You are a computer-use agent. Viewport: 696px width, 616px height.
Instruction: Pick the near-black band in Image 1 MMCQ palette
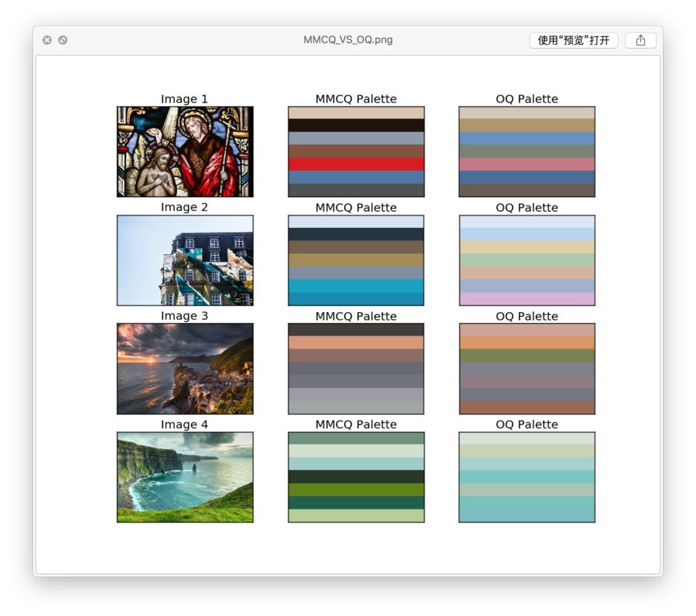[x=356, y=125]
